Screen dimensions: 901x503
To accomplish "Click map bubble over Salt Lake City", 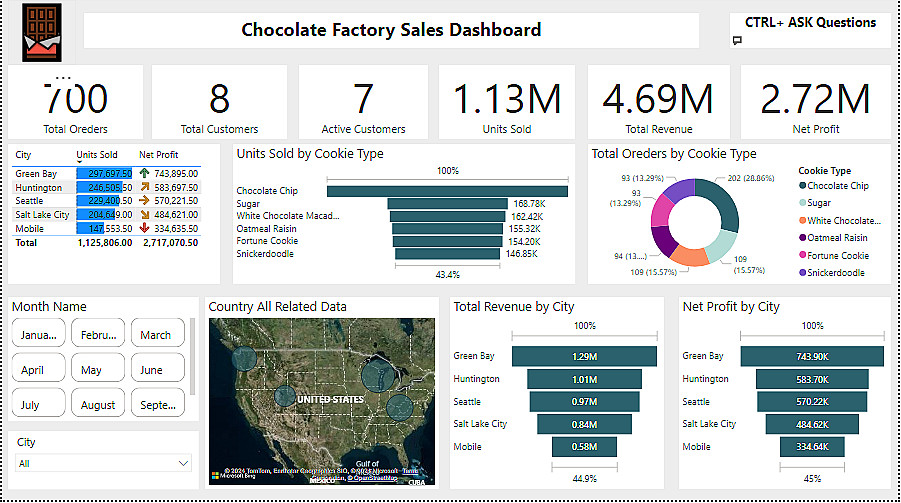I will pyautogui.click(x=285, y=396).
